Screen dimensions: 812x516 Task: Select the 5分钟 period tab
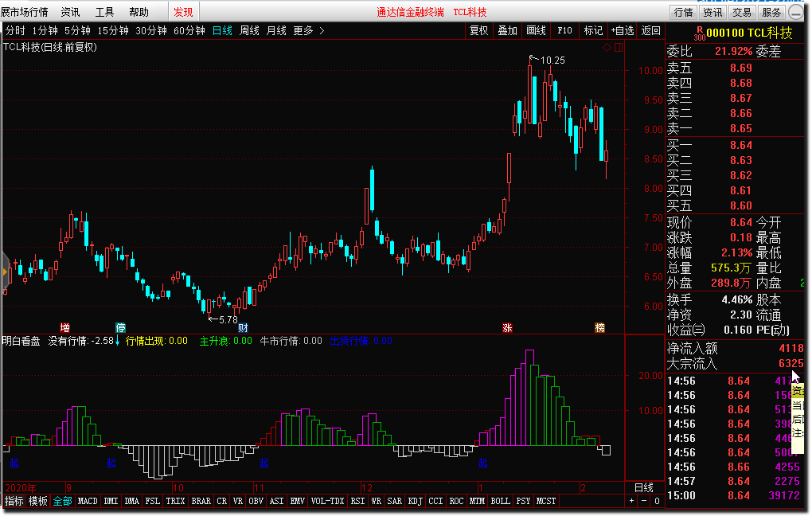click(78, 30)
